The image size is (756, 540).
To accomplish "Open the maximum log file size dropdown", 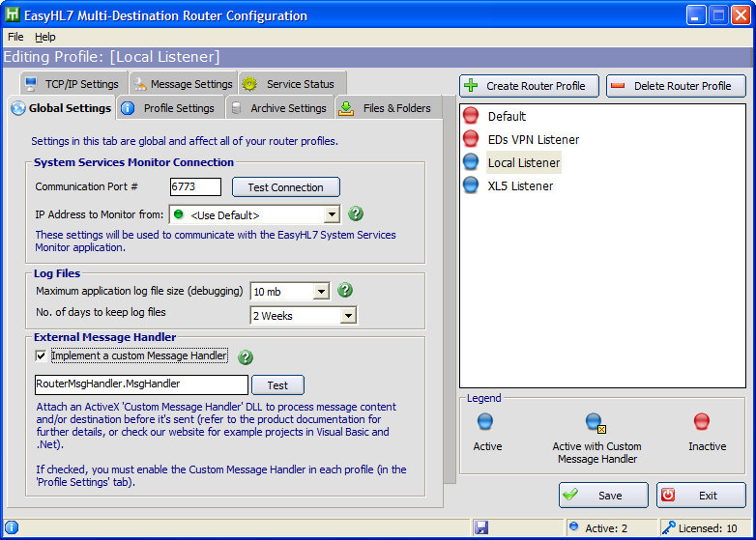I will coord(321,291).
